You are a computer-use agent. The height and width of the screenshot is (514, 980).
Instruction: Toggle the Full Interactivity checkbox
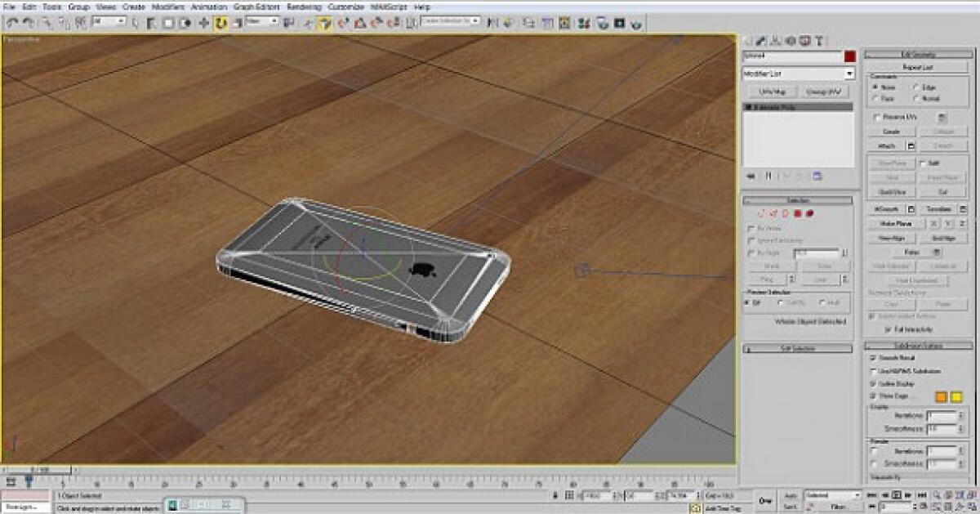[x=888, y=329]
